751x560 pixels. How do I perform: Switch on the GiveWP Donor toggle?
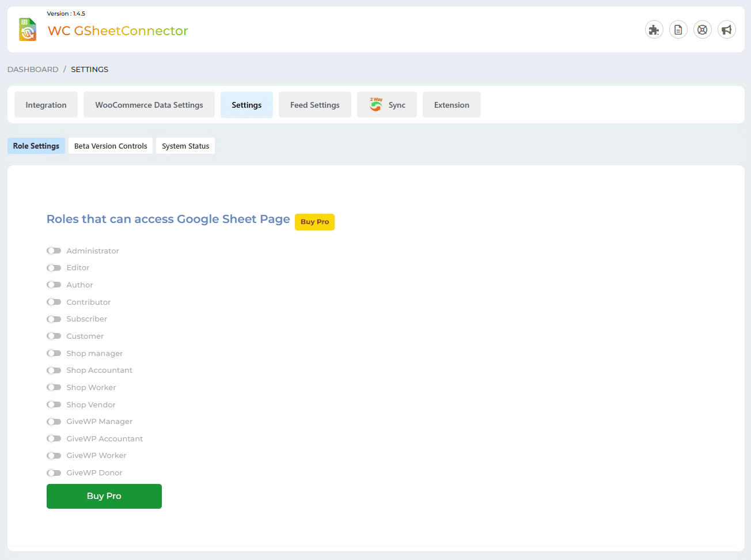(x=54, y=473)
